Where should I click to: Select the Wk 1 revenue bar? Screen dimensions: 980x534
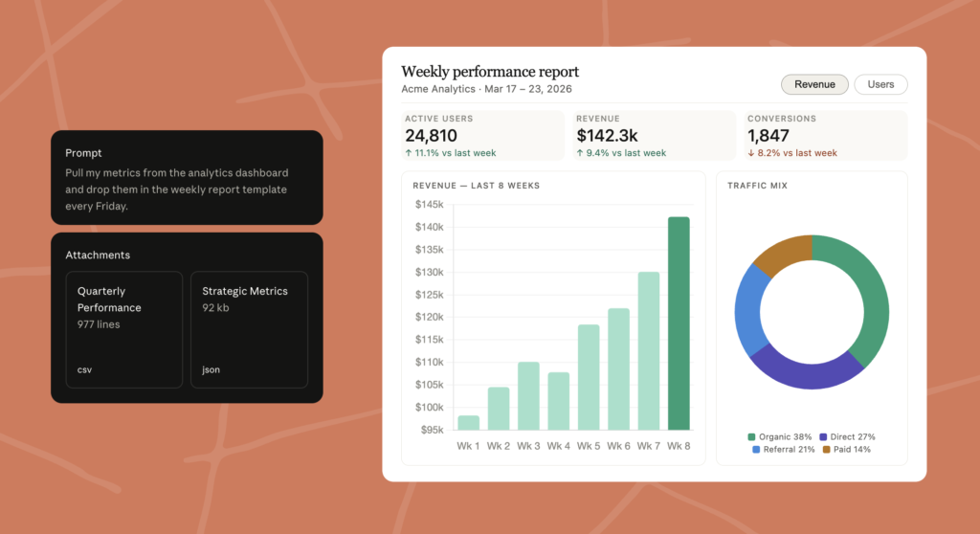[x=469, y=423]
